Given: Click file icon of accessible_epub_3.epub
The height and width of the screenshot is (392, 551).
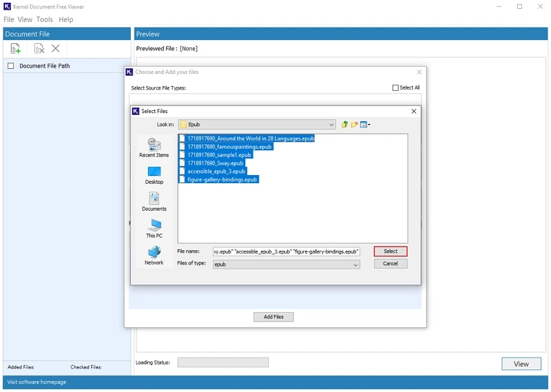Looking at the screenshot, I should point(182,172).
